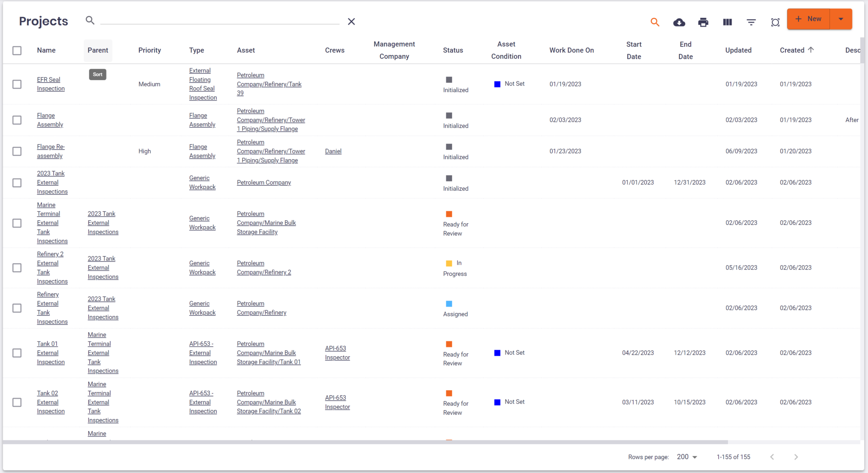
Task: Click the clear search X icon
Action: [351, 21]
